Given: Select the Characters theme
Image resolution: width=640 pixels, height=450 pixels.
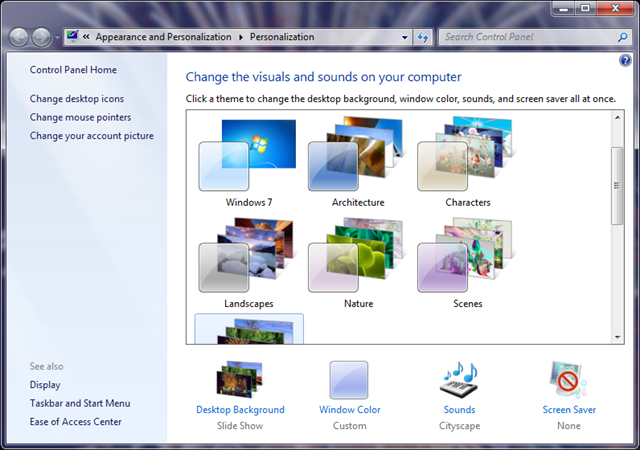Looking at the screenshot, I should coord(467,162).
